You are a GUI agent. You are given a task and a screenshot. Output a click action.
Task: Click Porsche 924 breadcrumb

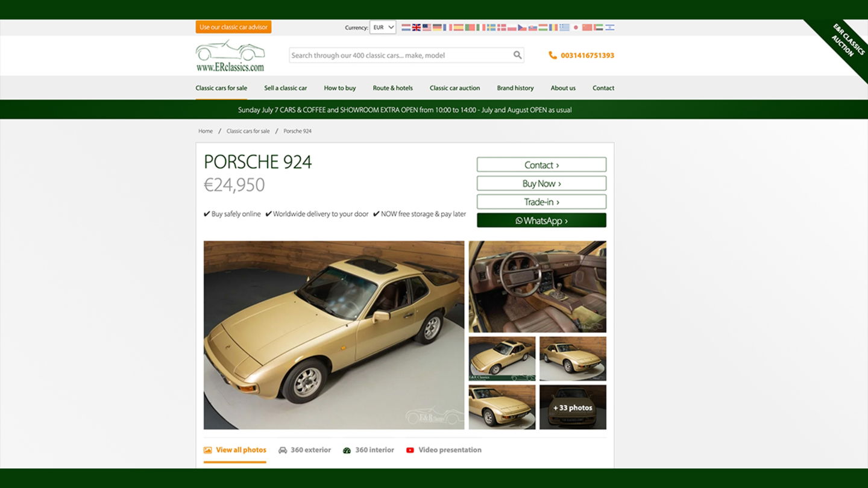[x=298, y=131]
